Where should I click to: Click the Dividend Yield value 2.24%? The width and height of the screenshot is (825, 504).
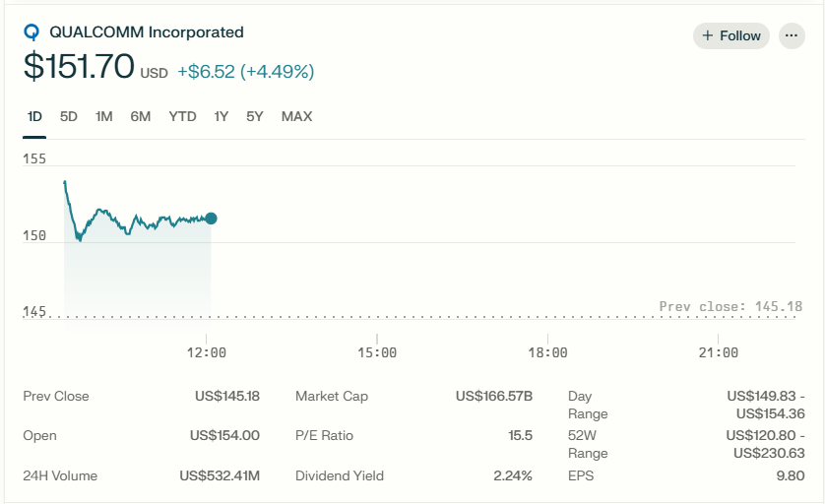tap(513, 475)
